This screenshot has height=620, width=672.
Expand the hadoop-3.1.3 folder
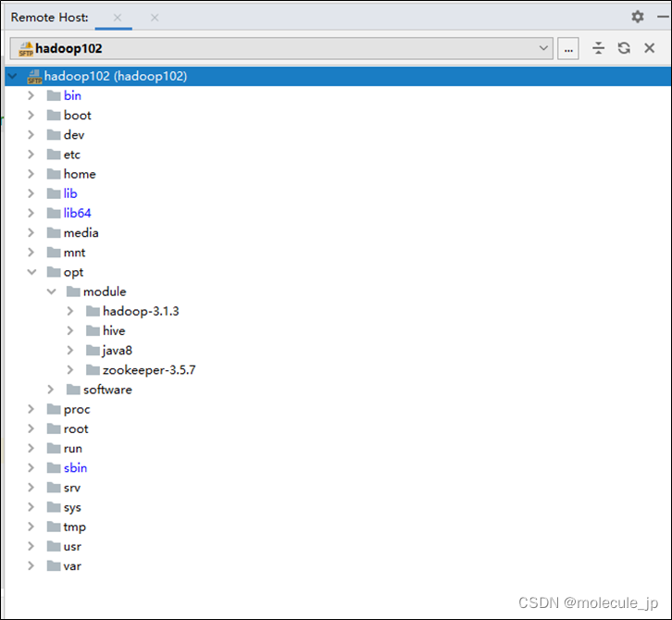pyautogui.click(x=70, y=311)
